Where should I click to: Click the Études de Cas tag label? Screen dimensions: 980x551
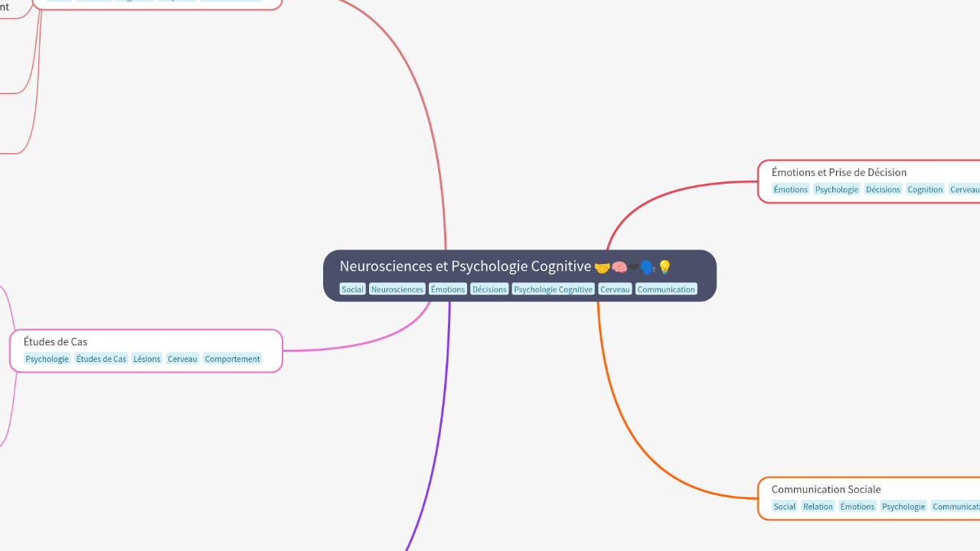(101, 359)
